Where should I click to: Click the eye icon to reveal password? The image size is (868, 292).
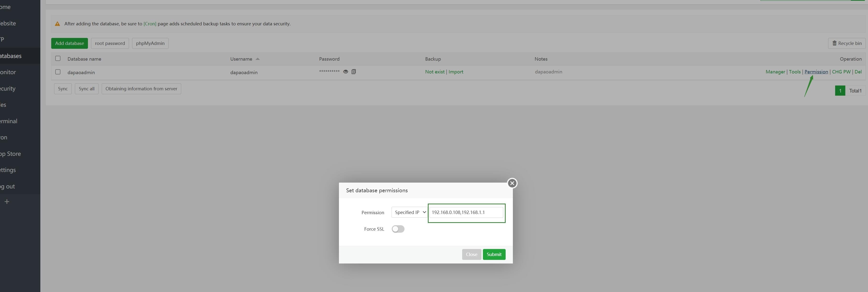(x=345, y=72)
